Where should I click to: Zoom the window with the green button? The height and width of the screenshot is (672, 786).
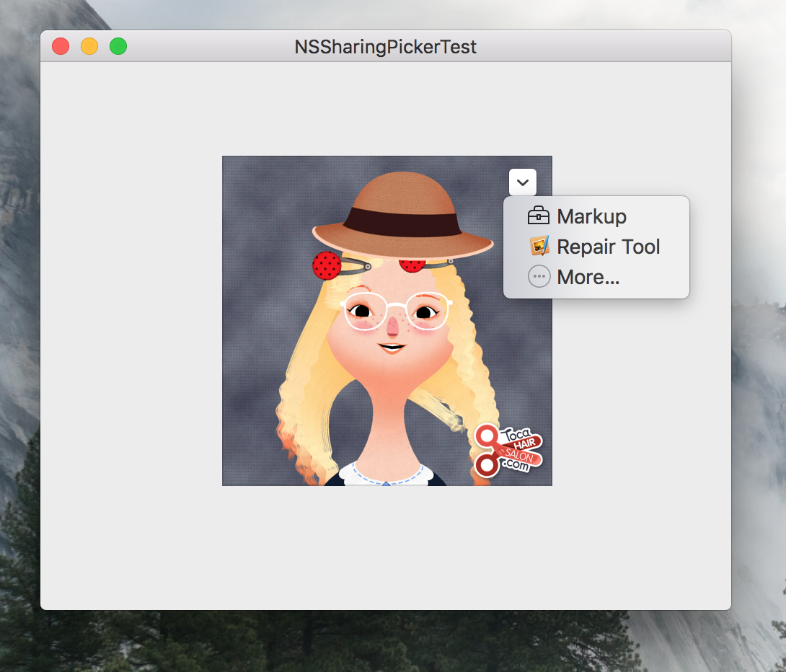[x=118, y=46]
